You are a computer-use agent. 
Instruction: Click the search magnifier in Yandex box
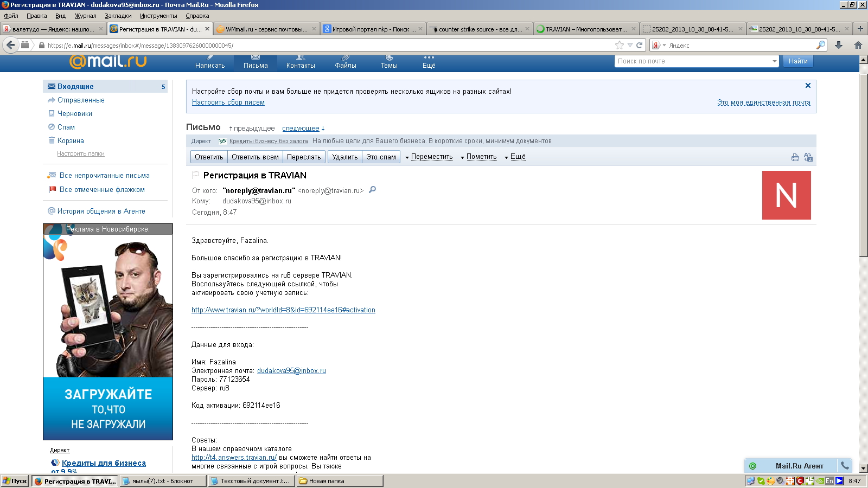coord(821,45)
